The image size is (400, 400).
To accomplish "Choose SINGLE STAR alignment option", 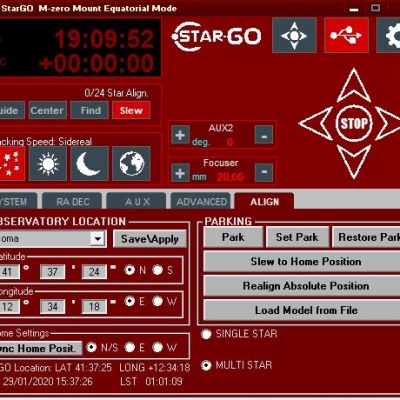I will coord(206,334).
